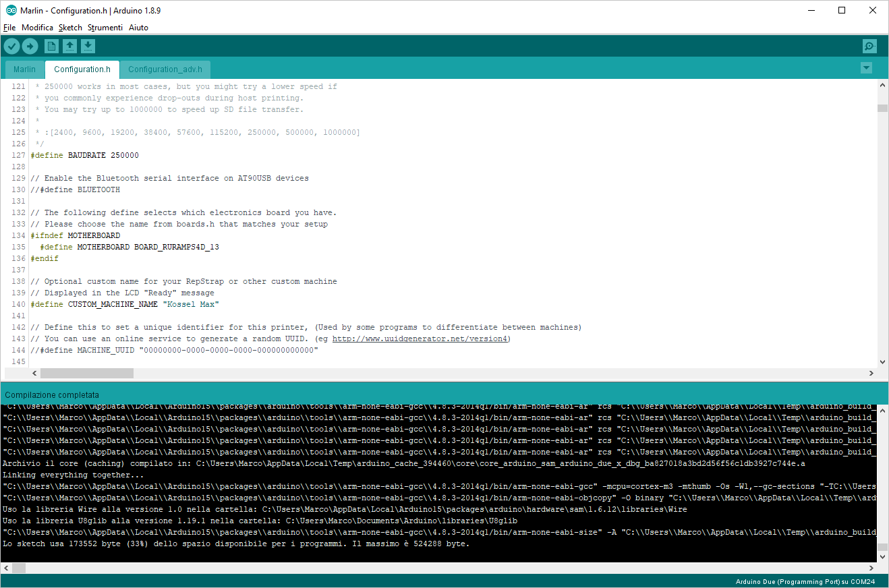The width and height of the screenshot is (889, 588).
Task: Click the 'Compilazione completata' status message
Action: [x=52, y=394]
